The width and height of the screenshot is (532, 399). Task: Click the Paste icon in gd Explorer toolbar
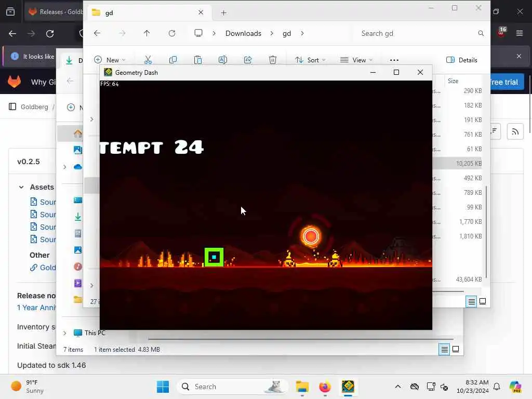[198, 60]
